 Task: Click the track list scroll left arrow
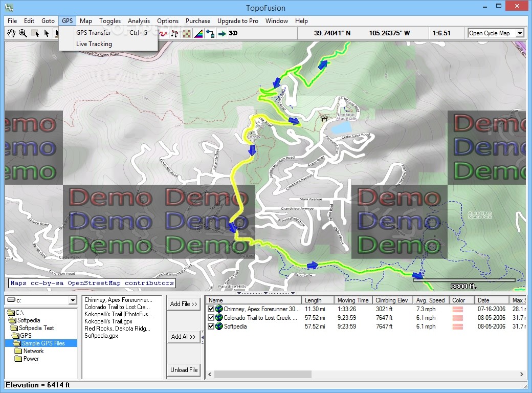pyautogui.click(x=210, y=375)
